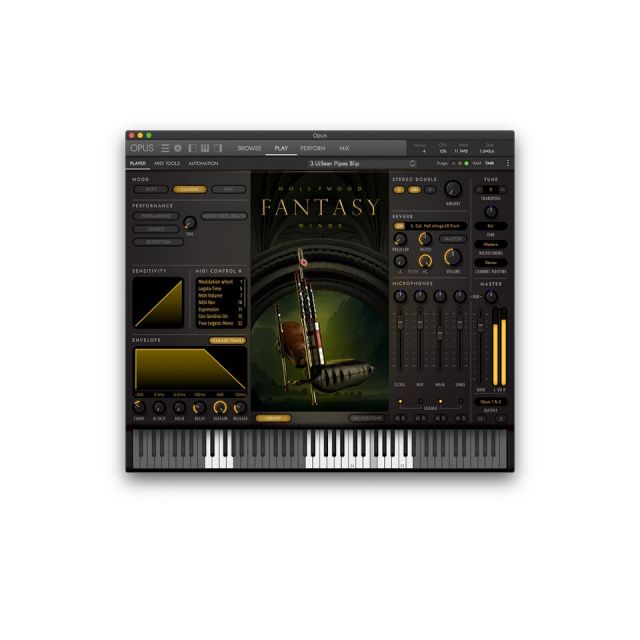Select the Epic mood

click(x=229, y=189)
